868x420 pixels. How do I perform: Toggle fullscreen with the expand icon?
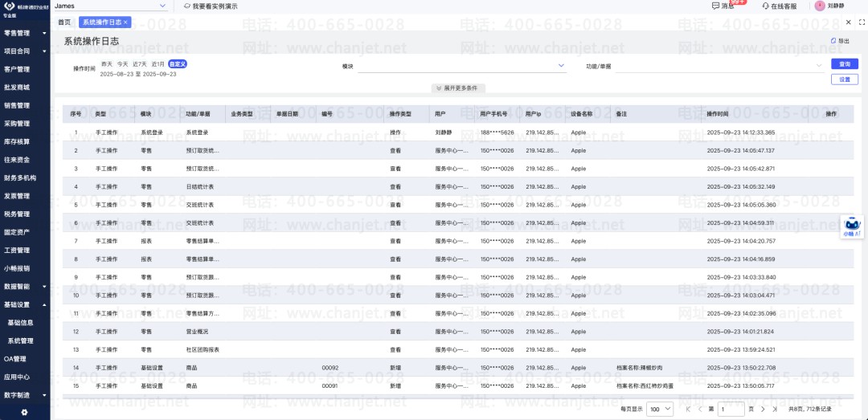861,22
